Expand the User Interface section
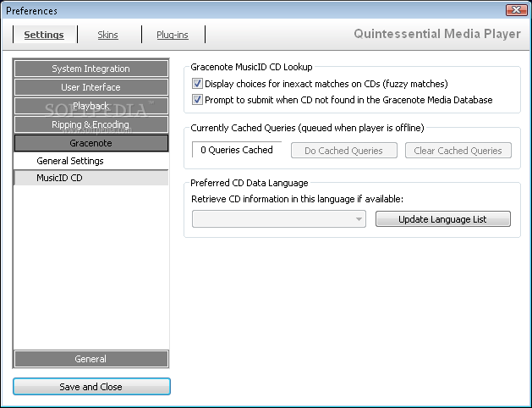Viewport: 532px width, 408px height. pyautogui.click(x=91, y=87)
